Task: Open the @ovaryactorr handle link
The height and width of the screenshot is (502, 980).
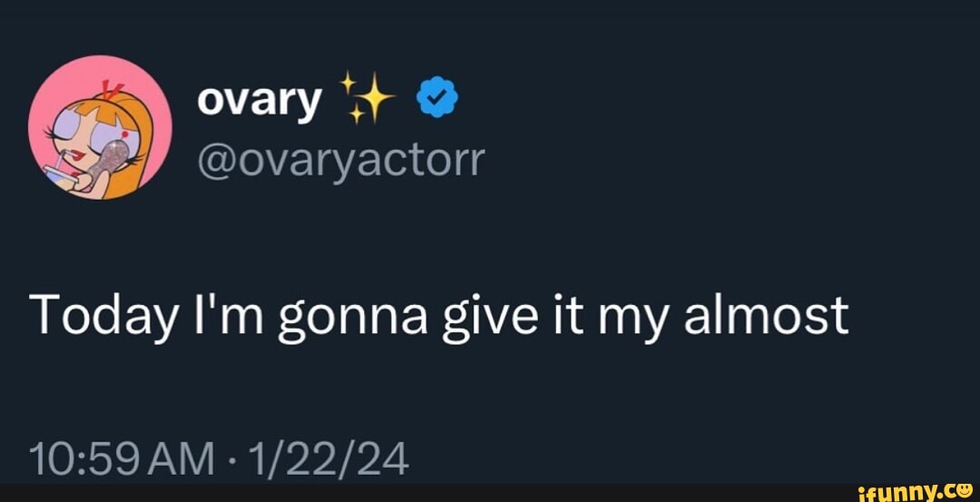Action: point(341,161)
